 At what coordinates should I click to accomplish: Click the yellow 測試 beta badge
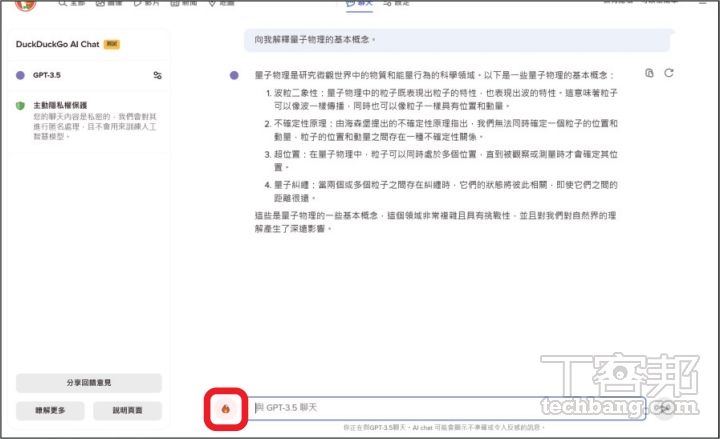pos(112,44)
